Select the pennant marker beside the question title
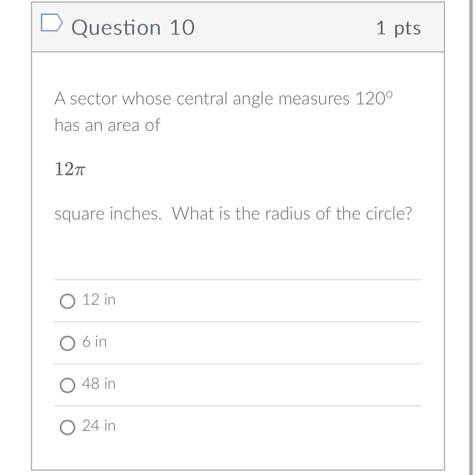476x475 pixels. pos(52,23)
